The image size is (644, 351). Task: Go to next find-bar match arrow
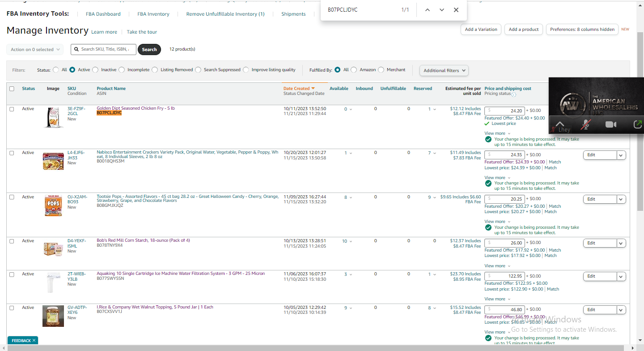[x=442, y=10]
